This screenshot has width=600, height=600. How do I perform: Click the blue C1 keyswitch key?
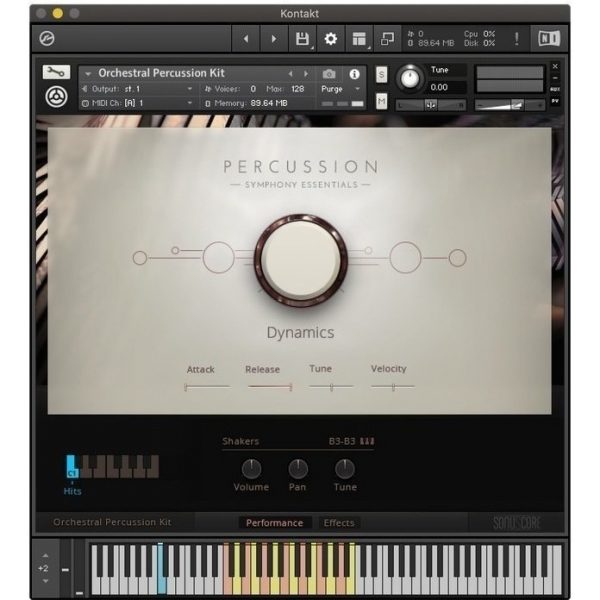[72, 466]
